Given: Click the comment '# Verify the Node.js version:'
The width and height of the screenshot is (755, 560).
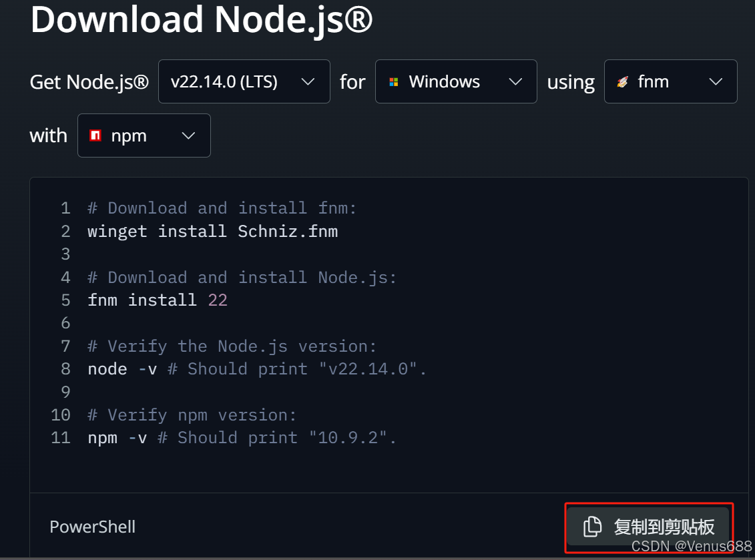Looking at the screenshot, I should click(232, 346).
